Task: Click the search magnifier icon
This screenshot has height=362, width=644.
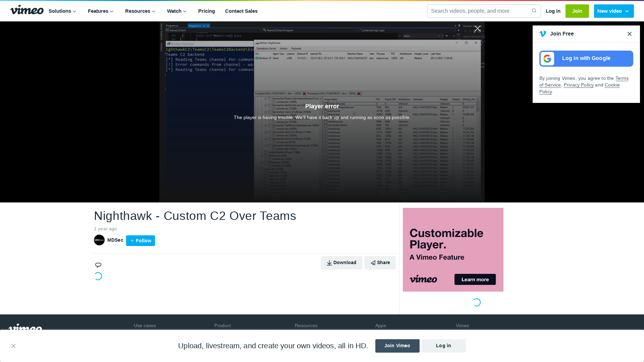Action: click(534, 11)
